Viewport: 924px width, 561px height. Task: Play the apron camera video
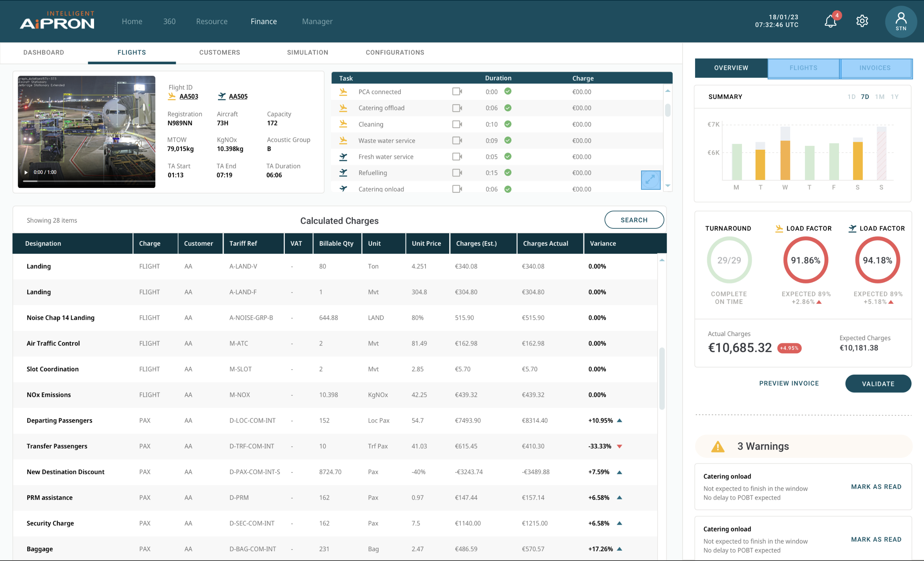(x=26, y=172)
